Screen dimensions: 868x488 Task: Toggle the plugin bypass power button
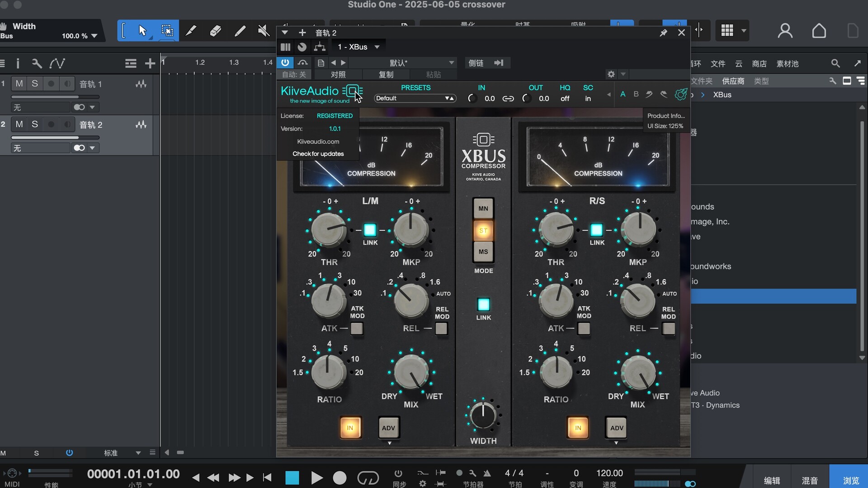pos(285,62)
